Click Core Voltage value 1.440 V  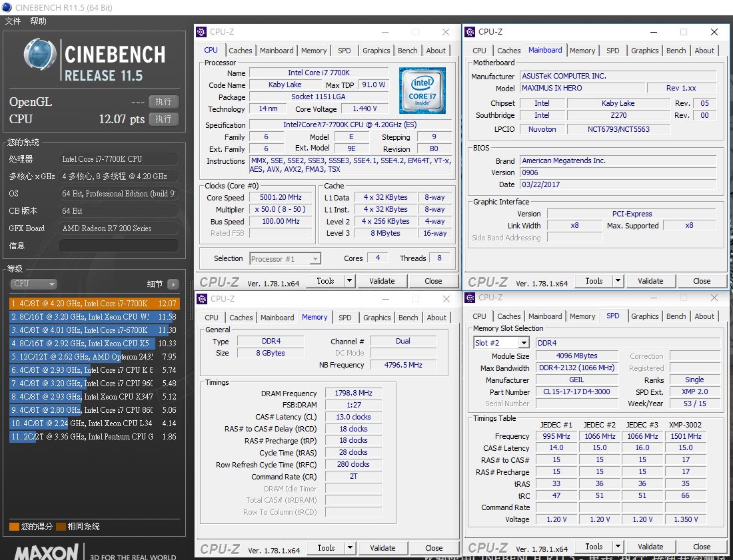(365, 109)
